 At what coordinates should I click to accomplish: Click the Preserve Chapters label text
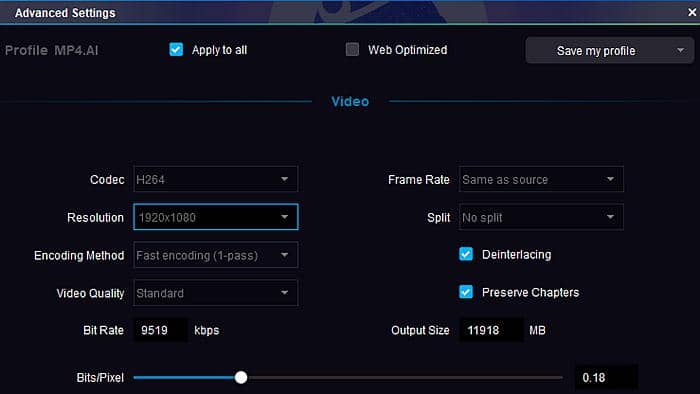(530, 292)
